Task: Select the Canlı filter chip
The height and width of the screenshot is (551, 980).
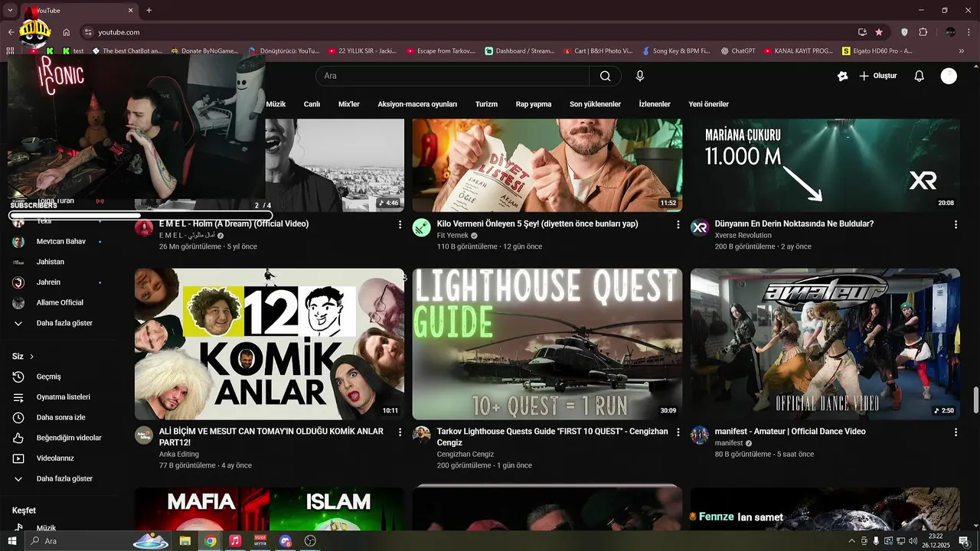Action: point(312,104)
